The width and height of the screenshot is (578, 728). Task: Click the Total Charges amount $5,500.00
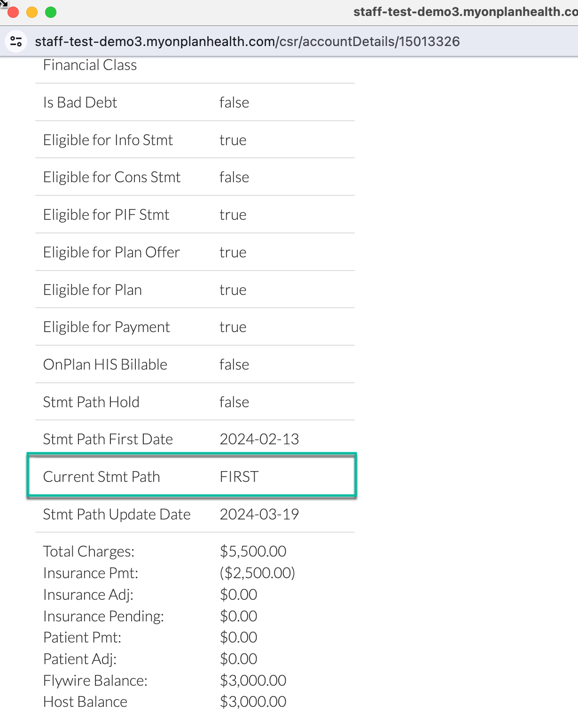[253, 550]
